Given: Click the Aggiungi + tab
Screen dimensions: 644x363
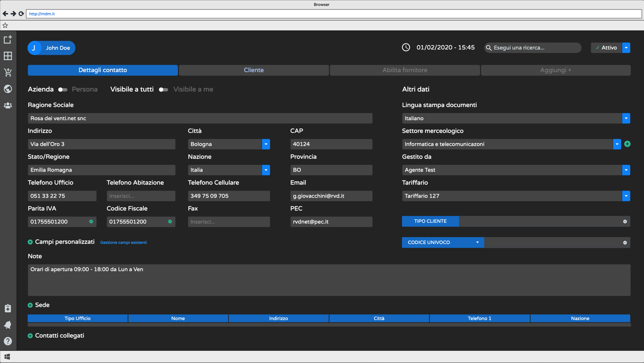Looking at the screenshot, I should point(556,70).
